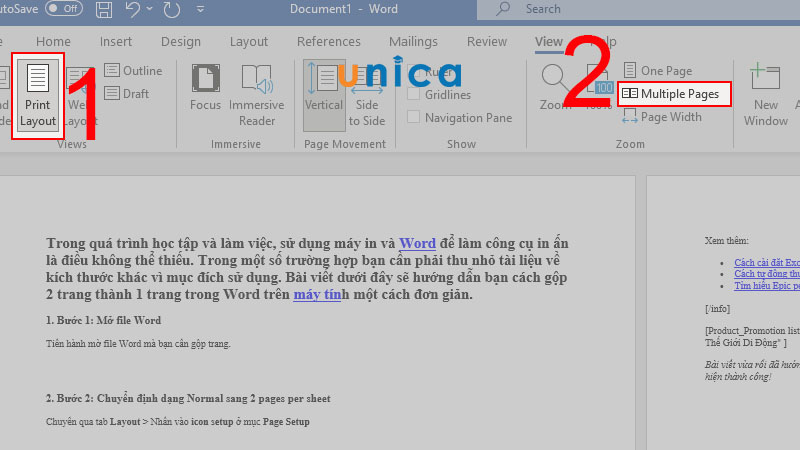Click italic text 'Bài viết vừa rồi đã hướn'
Screen dimensions: 800x450
click(752, 365)
